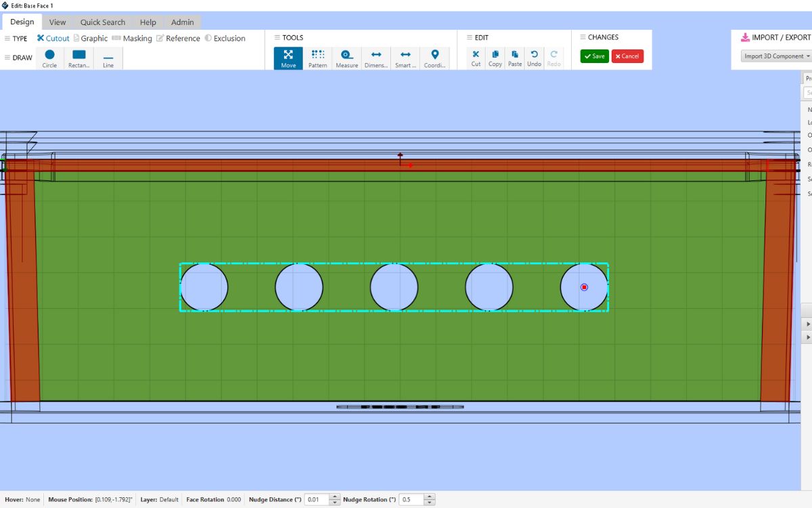Copy the selected cutouts

pyautogui.click(x=495, y=58)
